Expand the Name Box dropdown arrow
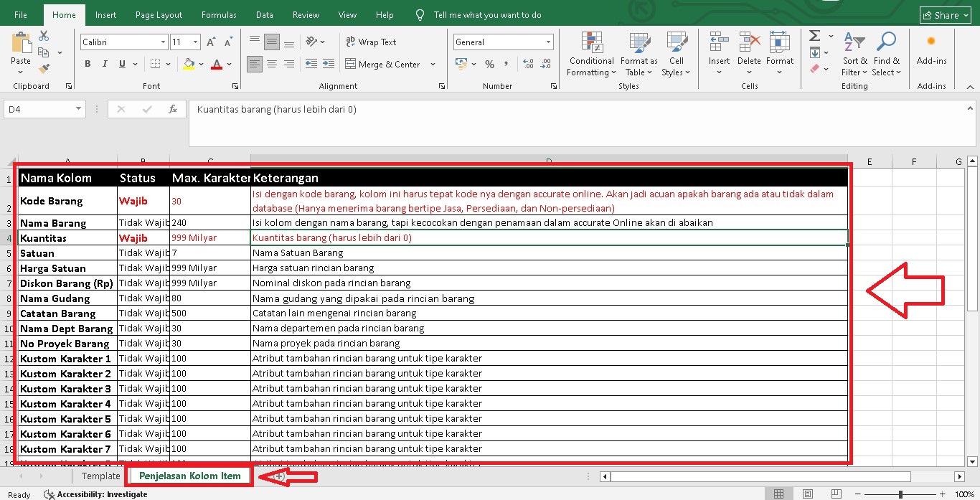This screenshot has width=980, height=500. pos(79,110)
